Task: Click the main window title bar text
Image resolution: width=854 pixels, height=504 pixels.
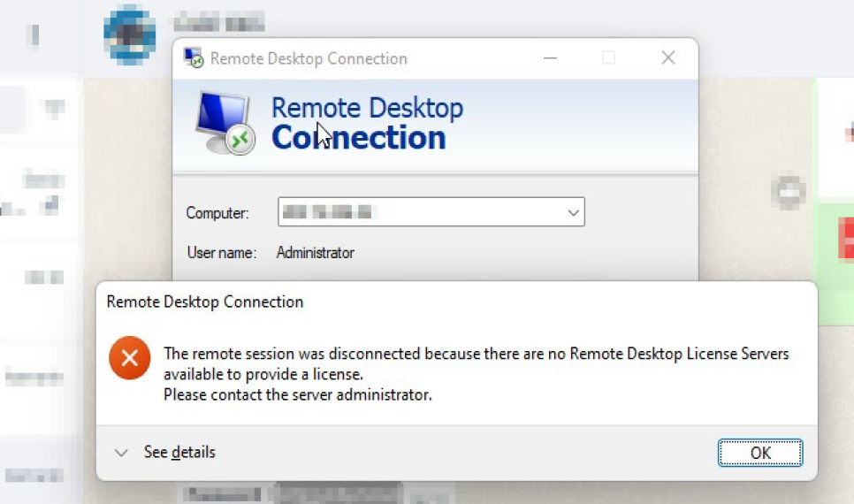Action: click(x=309, y=59)
